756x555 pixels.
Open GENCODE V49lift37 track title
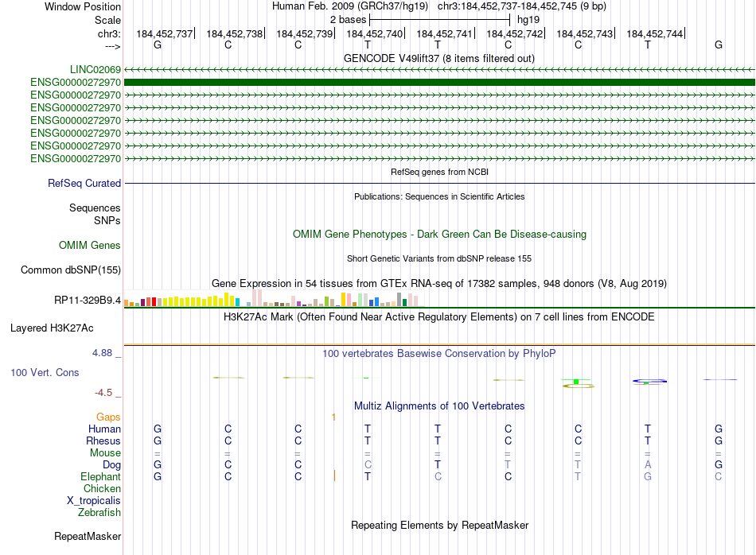coord(438,58)
